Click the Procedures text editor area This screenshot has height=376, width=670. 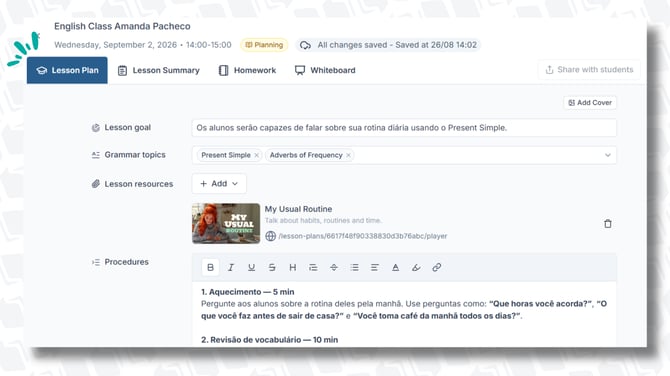click(404, 314)
